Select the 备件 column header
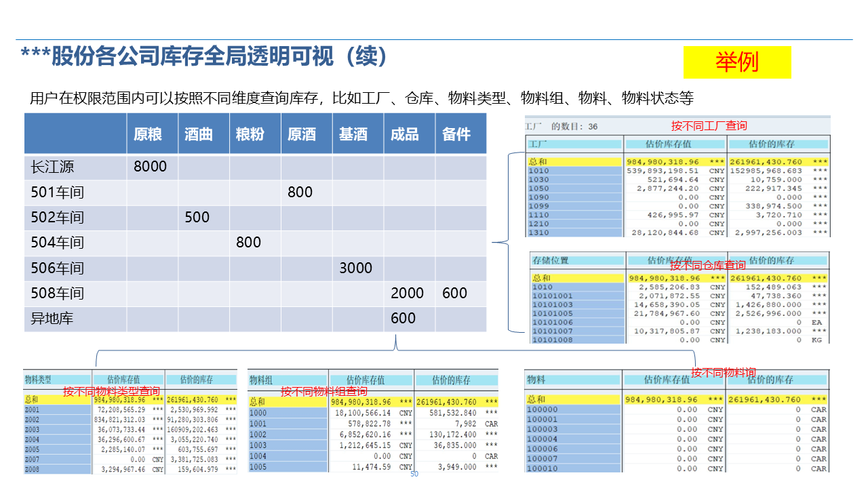 [x=456, y=134]
